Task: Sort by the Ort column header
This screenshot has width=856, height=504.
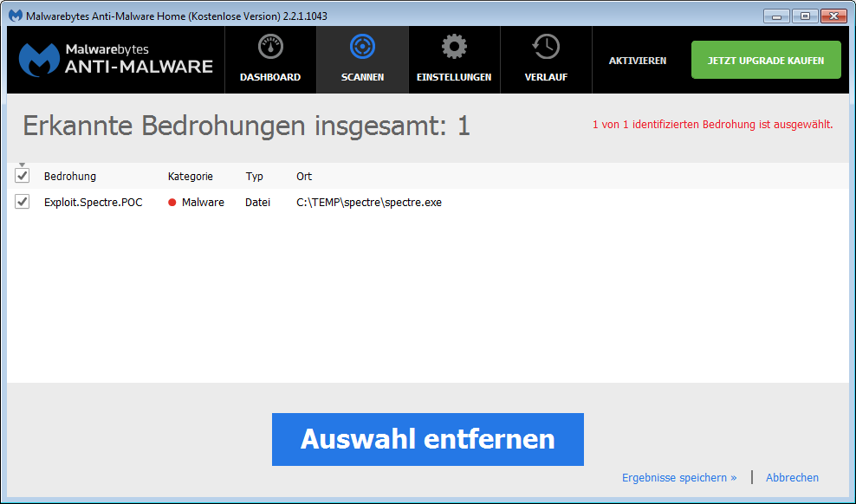Action: [x=304, y=176]
